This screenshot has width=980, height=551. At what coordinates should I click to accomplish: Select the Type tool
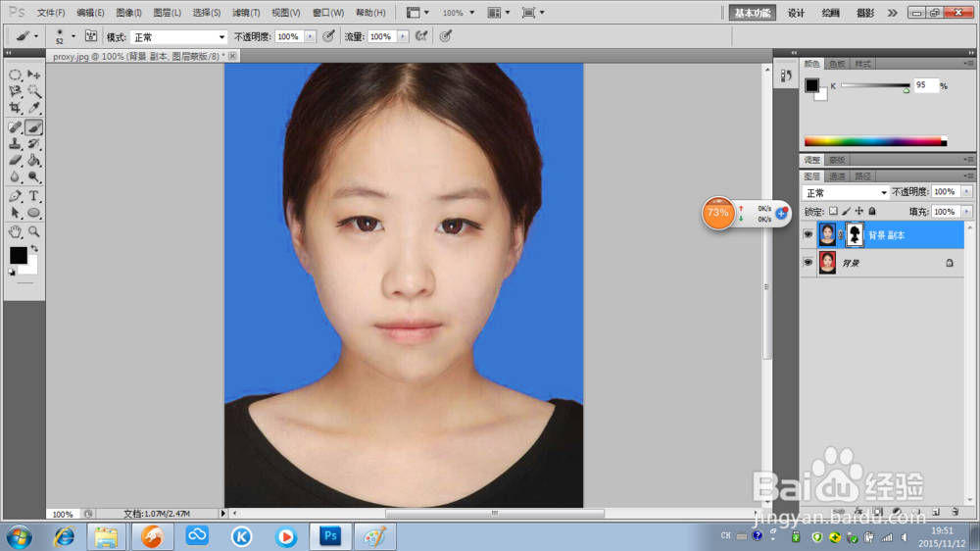click(x=33, y=196)
